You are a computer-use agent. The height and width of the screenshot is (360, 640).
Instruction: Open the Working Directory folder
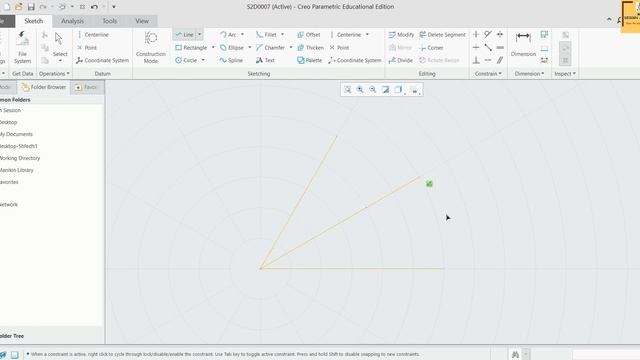[20, 158]
